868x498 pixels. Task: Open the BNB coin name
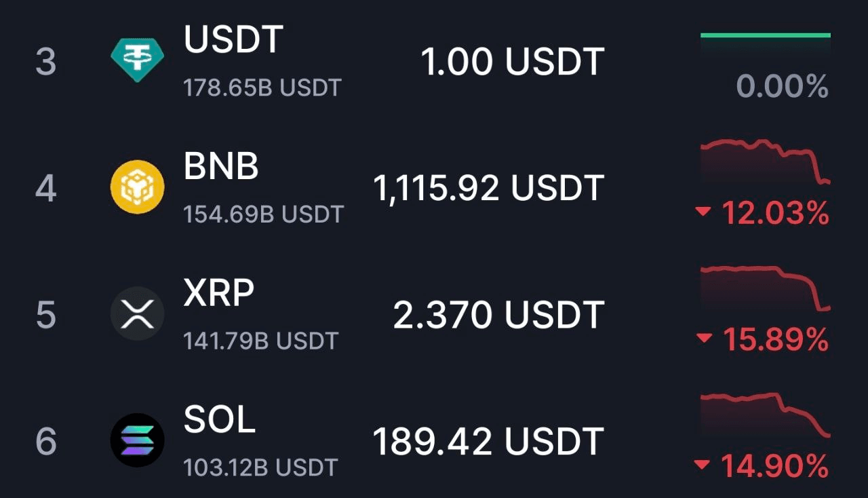[221, 166]
